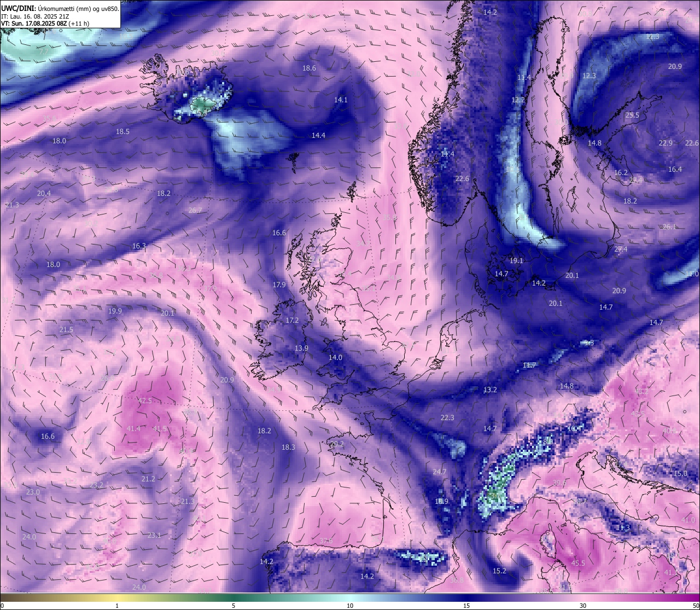Viewport: 700px width, 610px height.
Task: Click the 41.4 value on the map
Action: point(133,428)
